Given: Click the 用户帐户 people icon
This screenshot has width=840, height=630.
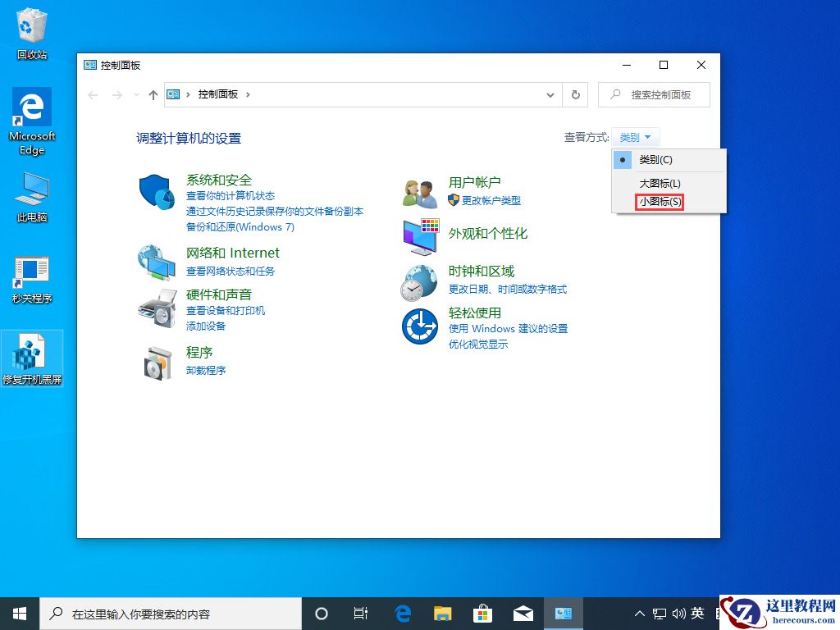Looking at the screenshot, I should [419, 189].
